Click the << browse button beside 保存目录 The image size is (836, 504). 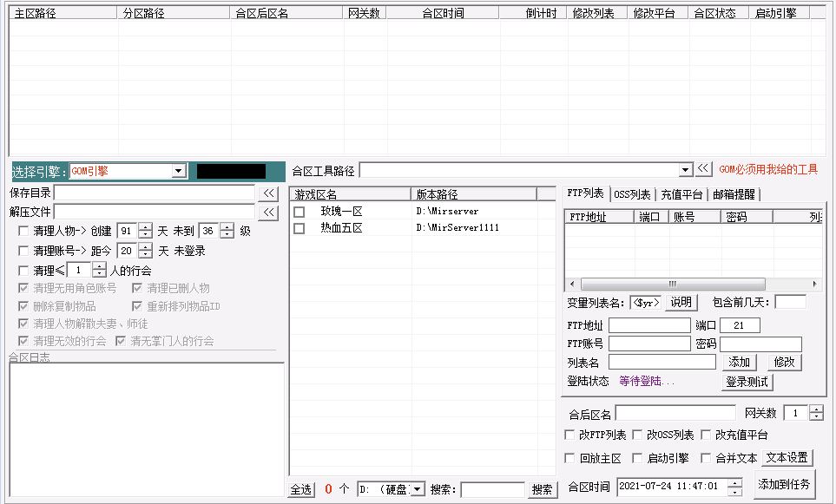269,193
